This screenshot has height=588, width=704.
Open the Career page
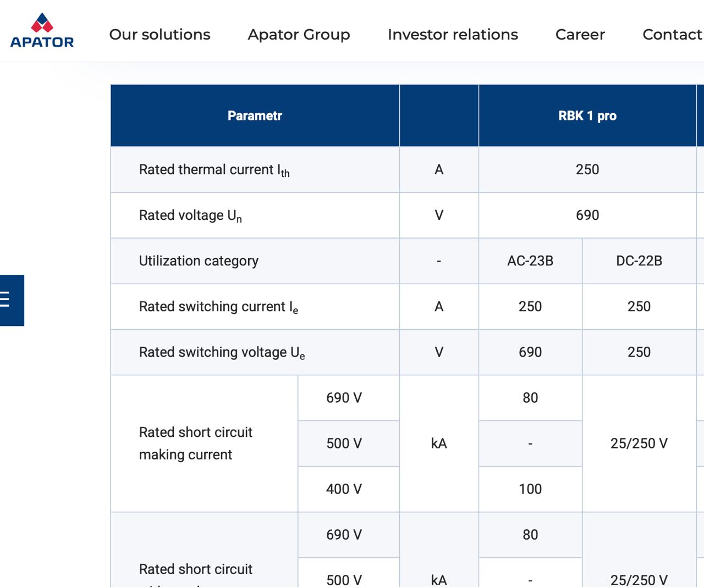[580, 35]
